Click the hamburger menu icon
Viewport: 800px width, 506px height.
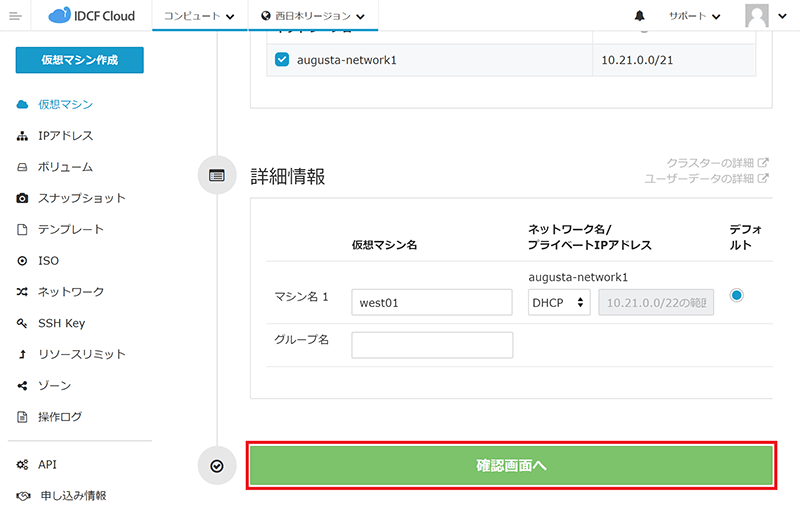click(x=15, y=16)
